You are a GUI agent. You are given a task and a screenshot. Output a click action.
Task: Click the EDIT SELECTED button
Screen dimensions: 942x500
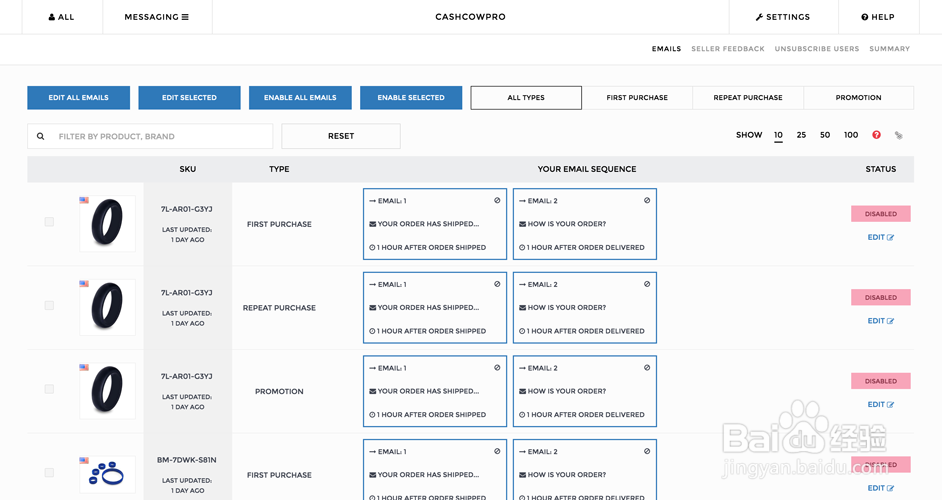click(x=189, y=97)
